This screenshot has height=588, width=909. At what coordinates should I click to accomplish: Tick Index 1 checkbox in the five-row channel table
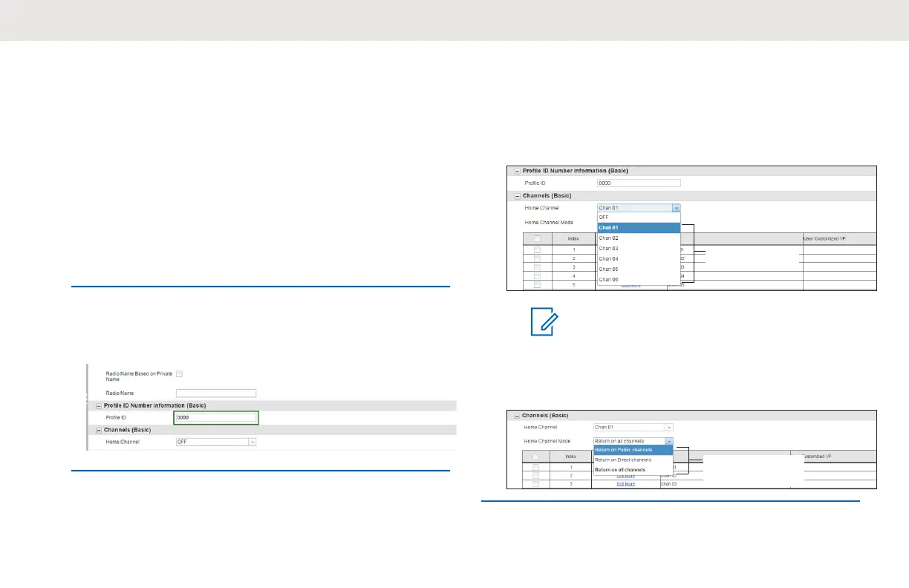538,249
